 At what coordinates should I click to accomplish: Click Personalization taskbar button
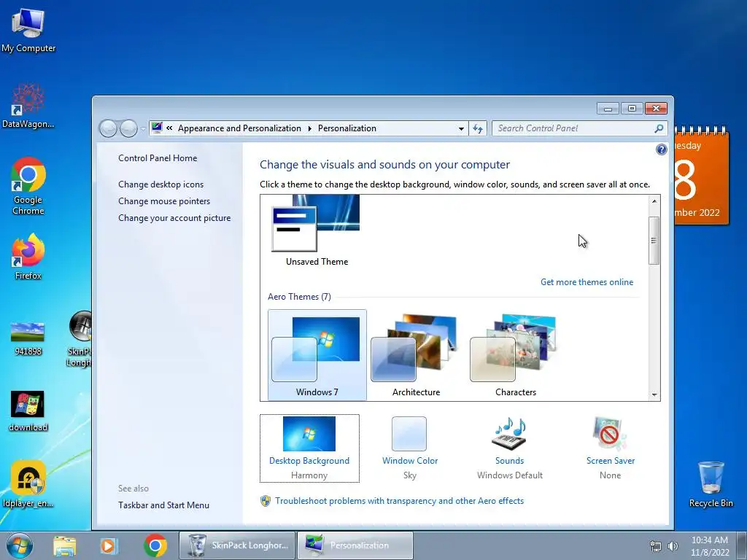click(355, 545)
